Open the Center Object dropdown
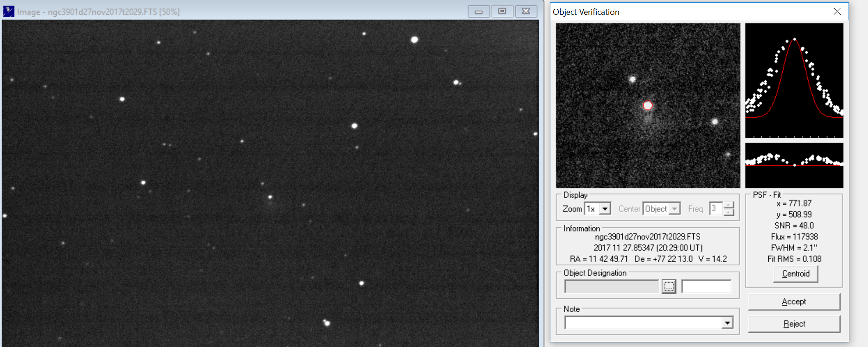 [675, 209]
